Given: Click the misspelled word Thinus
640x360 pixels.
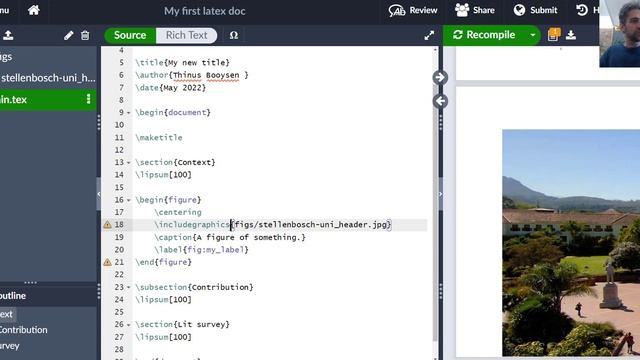Looking at the screenshot, I should click(x=187, y=75).
